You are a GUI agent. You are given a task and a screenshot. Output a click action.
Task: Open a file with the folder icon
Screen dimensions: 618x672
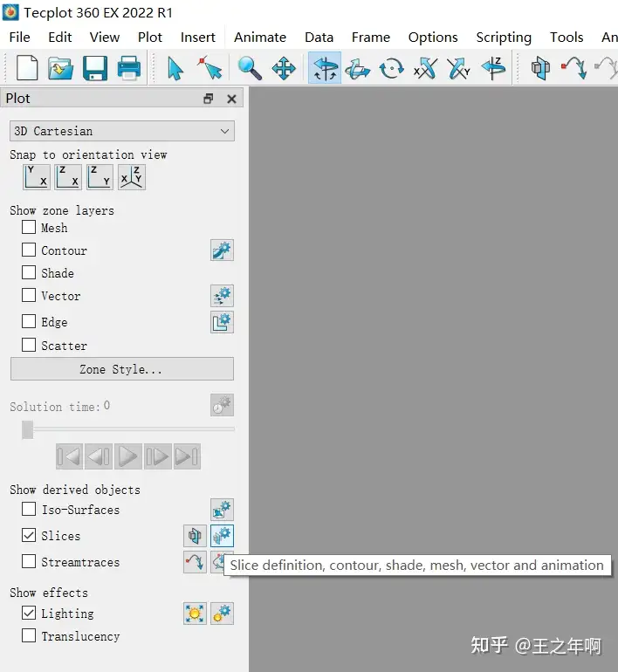(x=60, y=68)
